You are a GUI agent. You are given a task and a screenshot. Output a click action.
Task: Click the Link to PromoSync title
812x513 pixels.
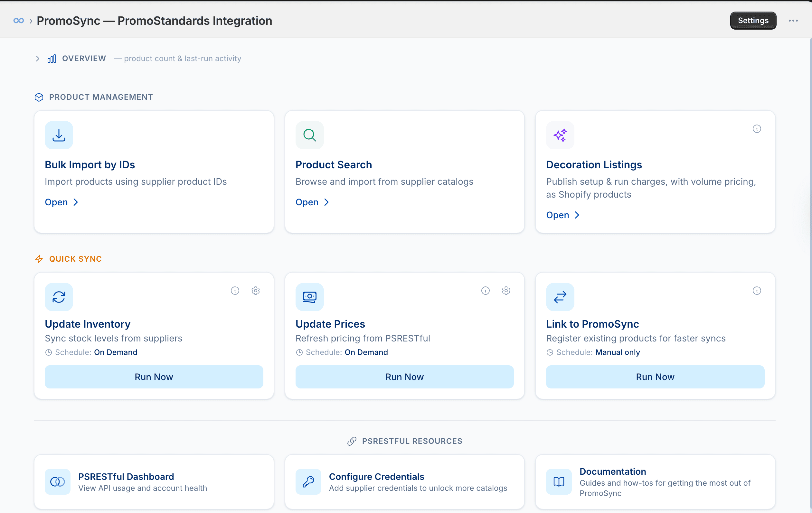click(x=592, y=324)
